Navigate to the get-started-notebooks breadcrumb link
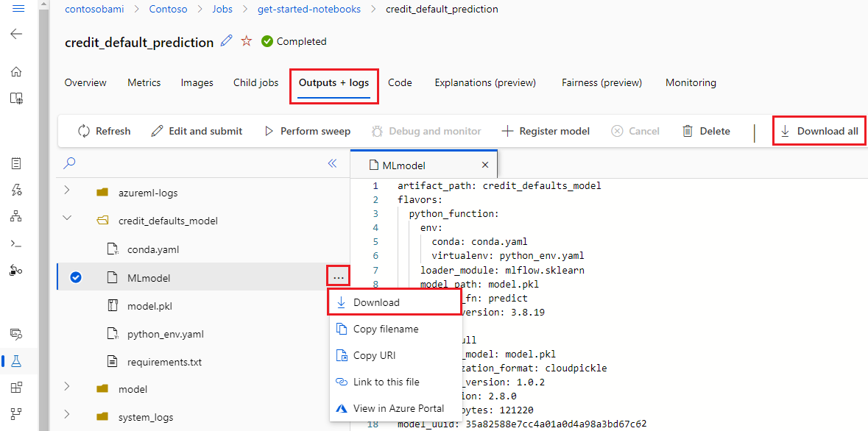This screenshot has height=431, width=868. point(309,10)
